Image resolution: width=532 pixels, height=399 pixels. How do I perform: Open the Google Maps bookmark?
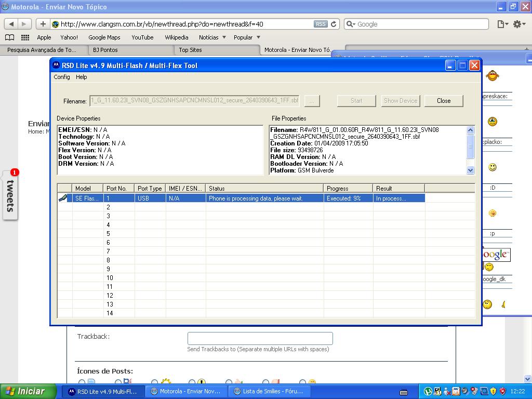(x=104, y=37)
